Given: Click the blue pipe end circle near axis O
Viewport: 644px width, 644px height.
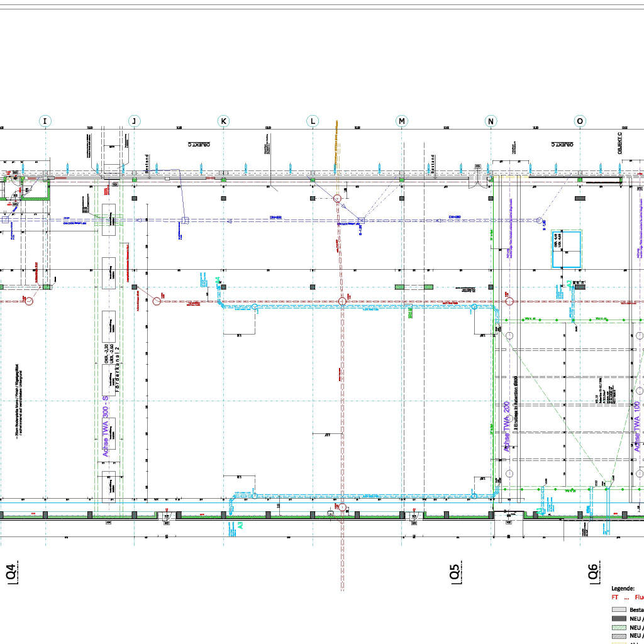Looking at the screenshot, I should tap(539, 221).
